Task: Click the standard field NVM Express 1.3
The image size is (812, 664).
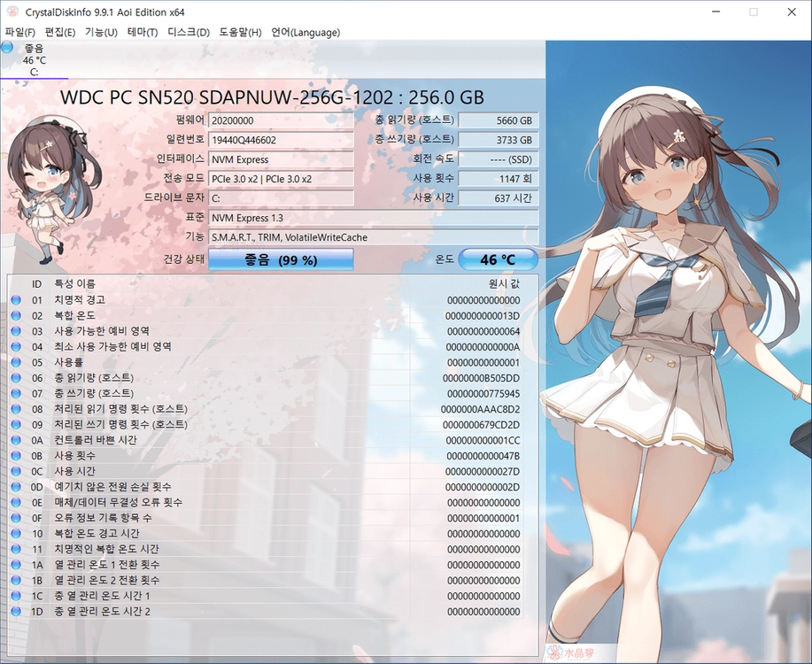Action: tap(374, 218)
